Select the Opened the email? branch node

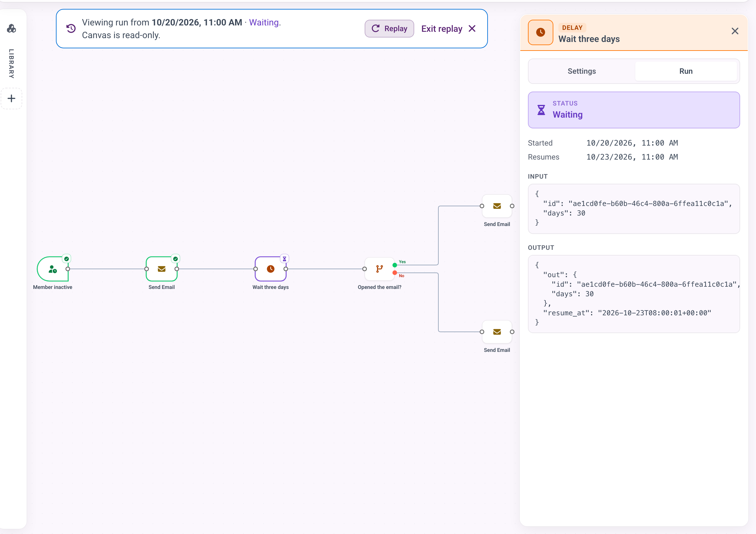coord(379,269)
